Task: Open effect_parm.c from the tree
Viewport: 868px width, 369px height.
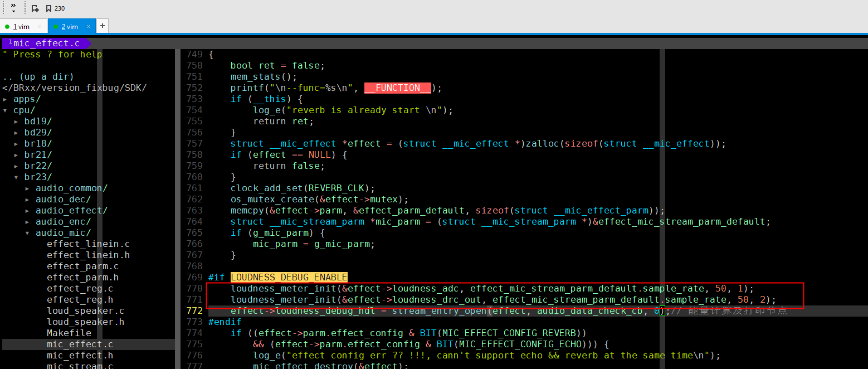Action: [82, 266]
